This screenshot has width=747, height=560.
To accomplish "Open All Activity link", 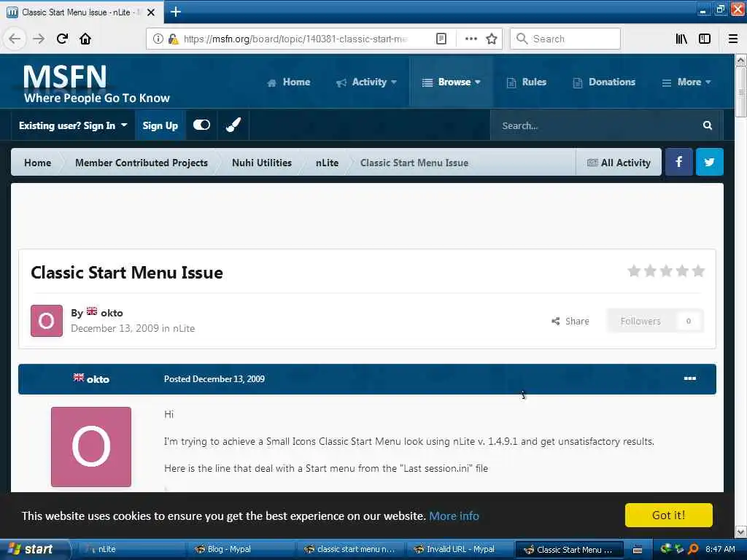I will [619, 163].
